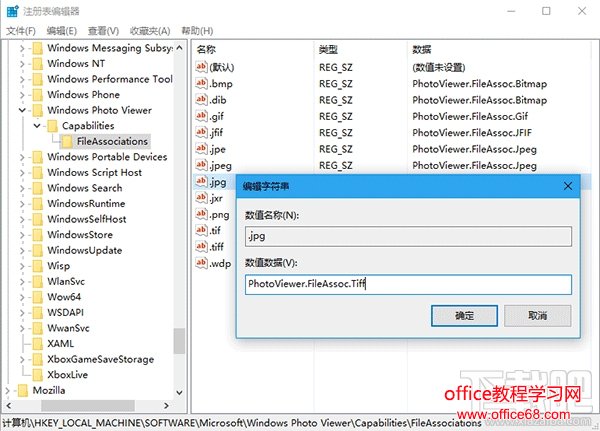Click the Windows NT folder icon

click(38, 64)
